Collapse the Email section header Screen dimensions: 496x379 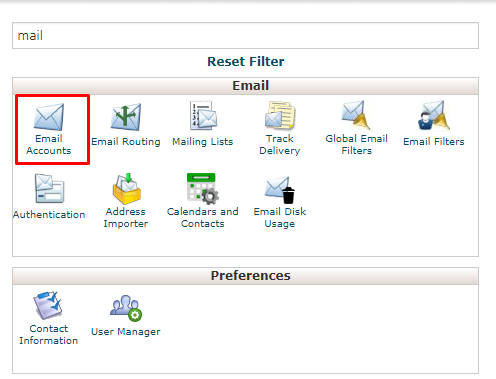point(246,86)
